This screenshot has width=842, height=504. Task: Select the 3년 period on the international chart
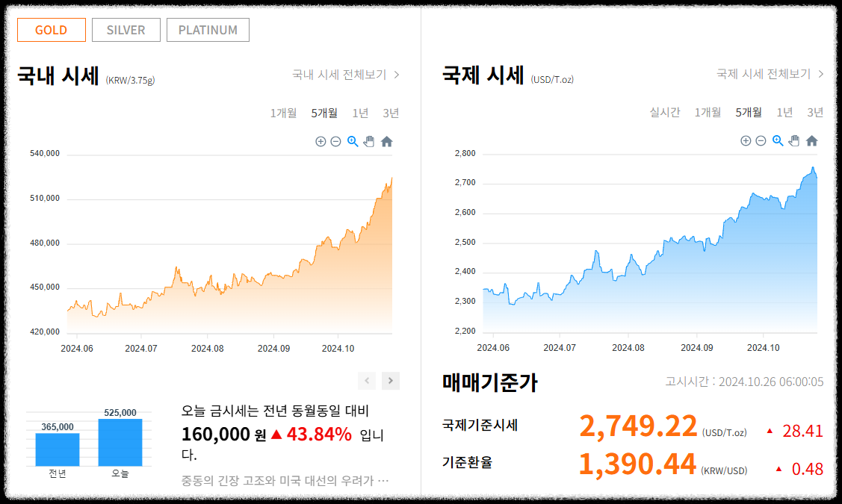coord(814,113)
